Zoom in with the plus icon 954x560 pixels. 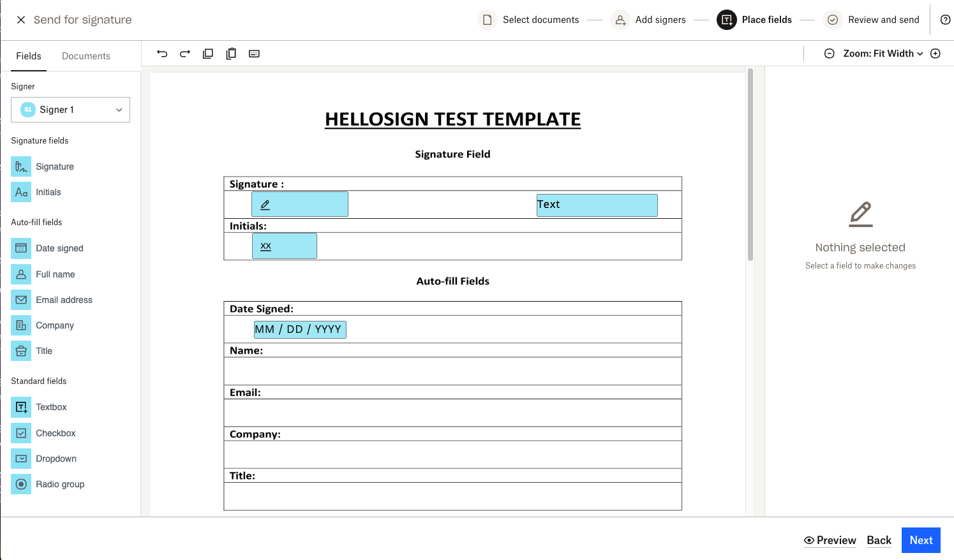(x=935, y=54)
